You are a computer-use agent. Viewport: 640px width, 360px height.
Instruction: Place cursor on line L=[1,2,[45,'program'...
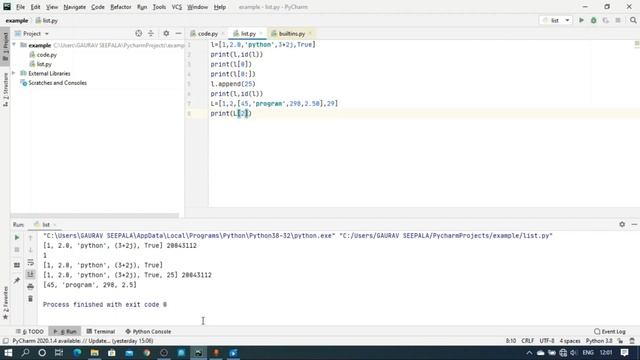(274, 104)
